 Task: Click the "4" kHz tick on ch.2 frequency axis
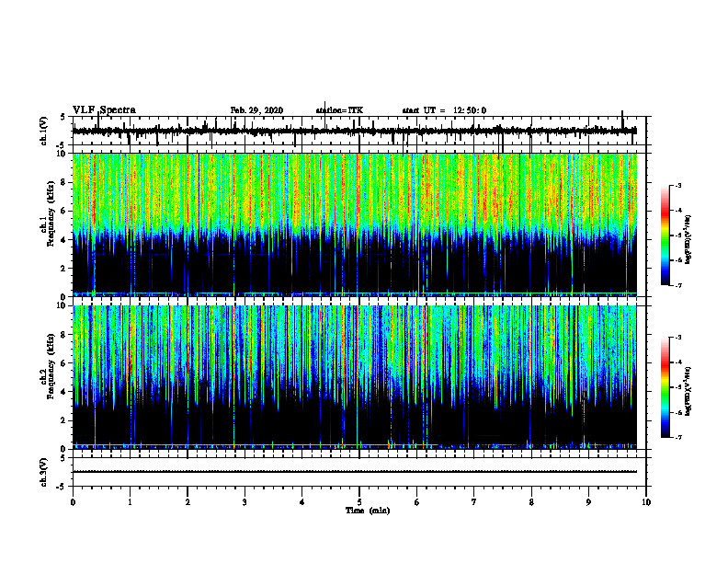click(64, 392)
